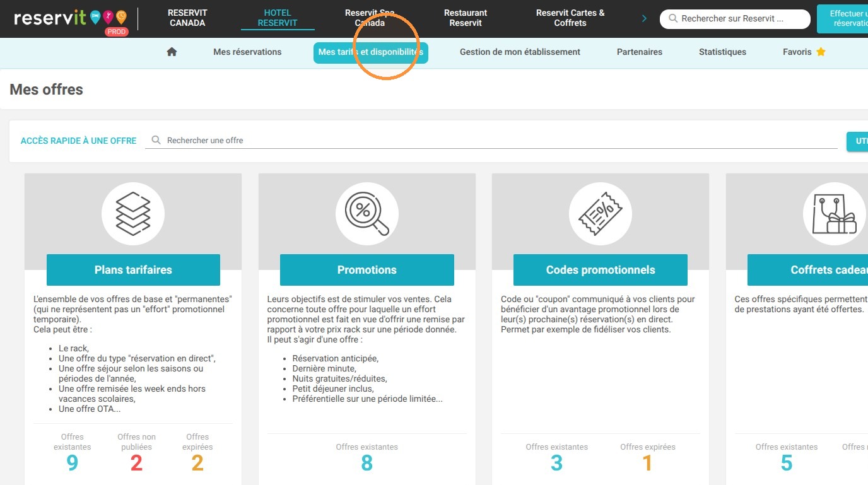Open the Mes réservations menu
868x485 pixels.
click(247, 52)
